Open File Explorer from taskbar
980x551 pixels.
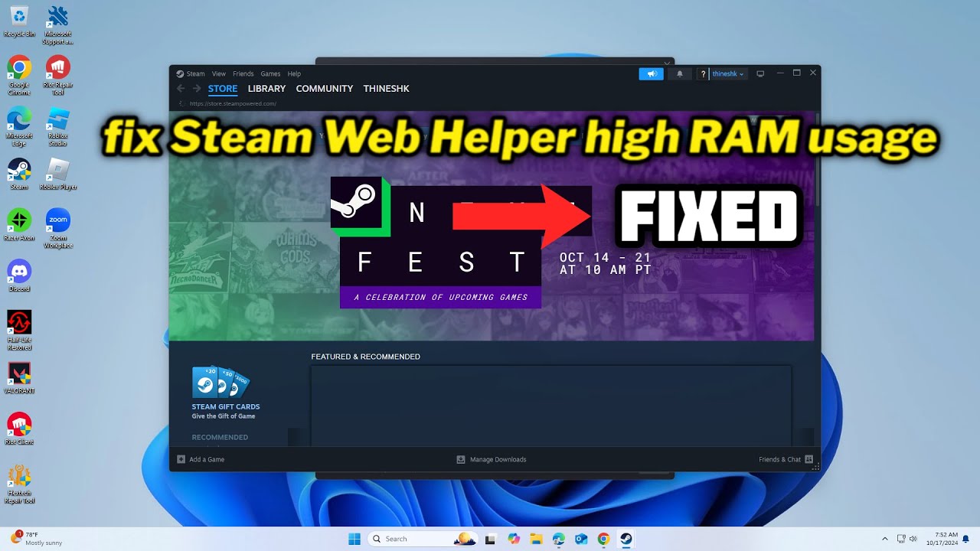(536, 539)
